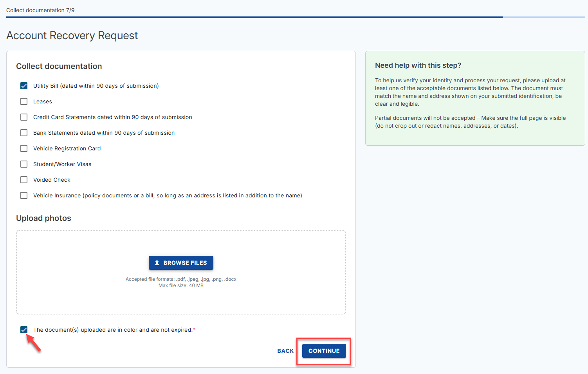Screen dimensions: 588x374
Task: Click the BACK link
Action: pos(285,351)
